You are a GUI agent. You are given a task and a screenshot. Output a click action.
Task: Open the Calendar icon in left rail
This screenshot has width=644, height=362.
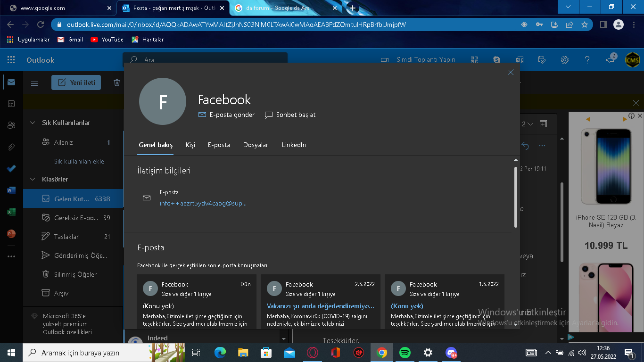(11, 104)
